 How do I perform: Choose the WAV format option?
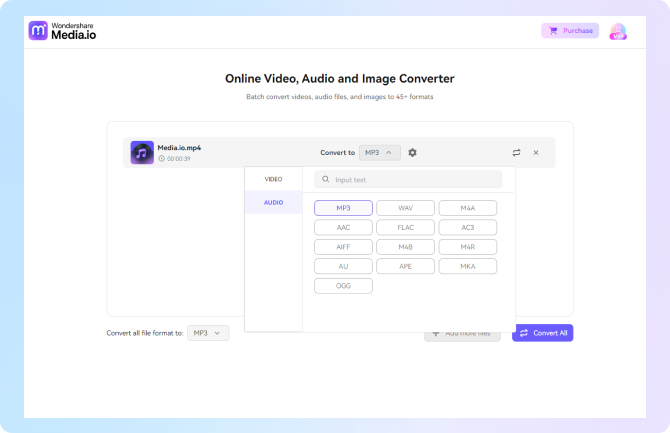[405, 208]
